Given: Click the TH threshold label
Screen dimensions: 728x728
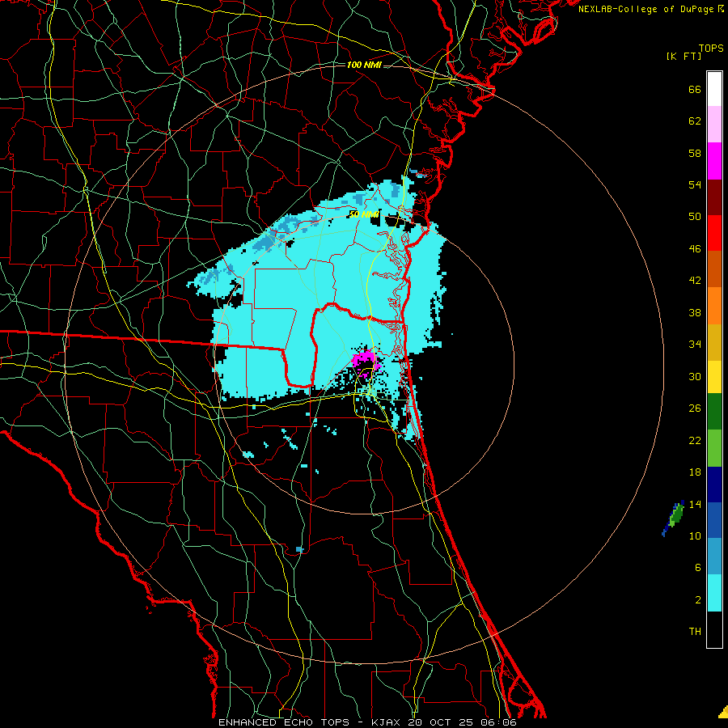Looking at the screenshot, I should coord(695,632).
